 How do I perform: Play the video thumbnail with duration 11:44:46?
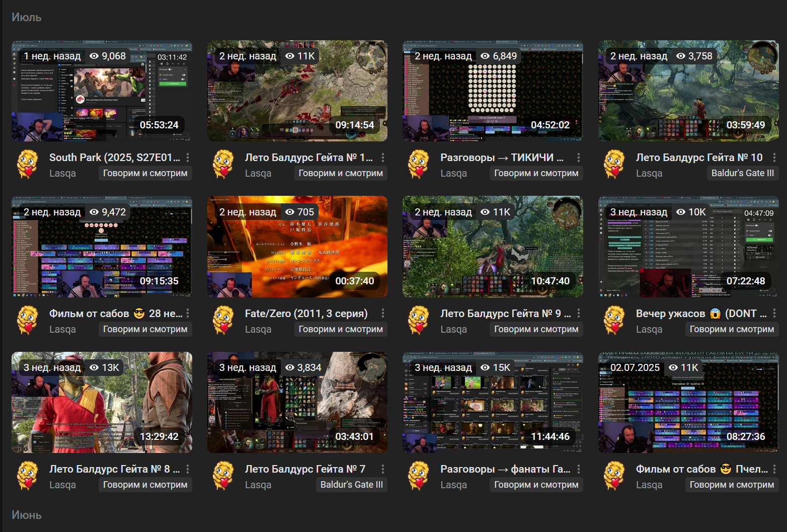click(493, 402)
